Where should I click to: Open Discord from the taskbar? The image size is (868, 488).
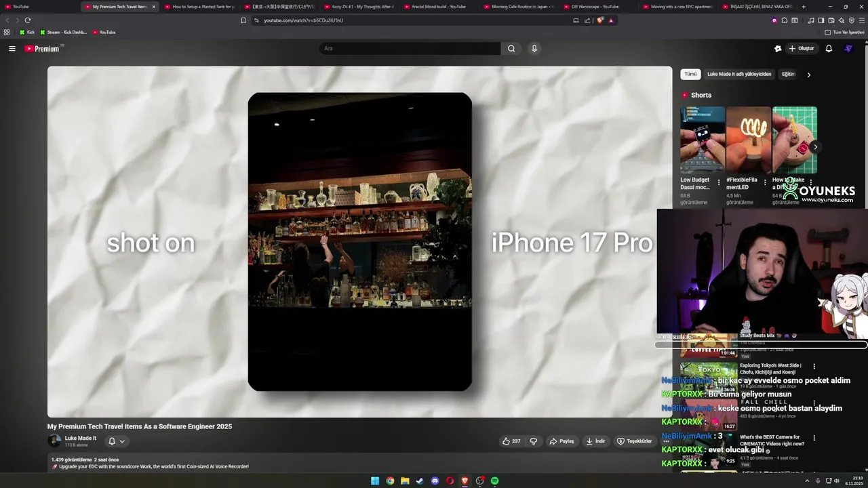tap(435, 481)
